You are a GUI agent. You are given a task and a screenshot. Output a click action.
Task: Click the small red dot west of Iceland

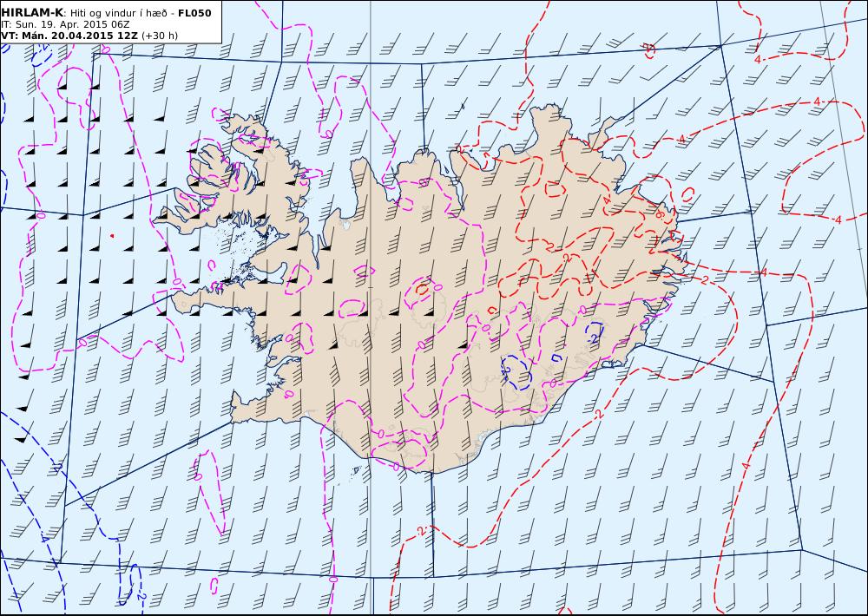(x=112, y=236)
